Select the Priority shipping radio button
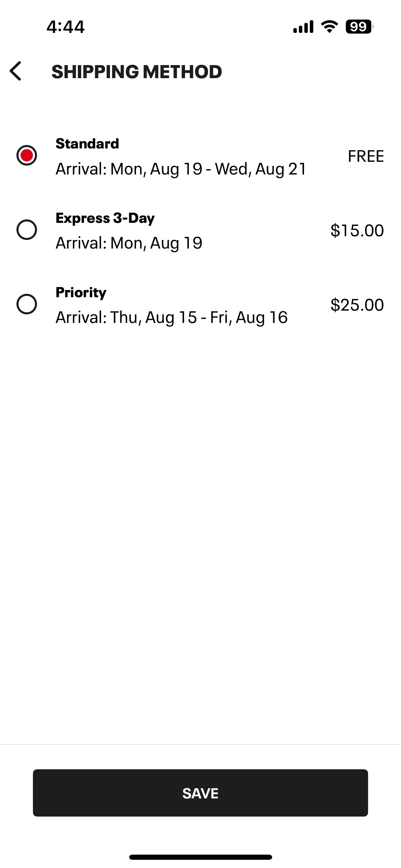The width and height of the screenshot is (401, 868). pos(27,304)
